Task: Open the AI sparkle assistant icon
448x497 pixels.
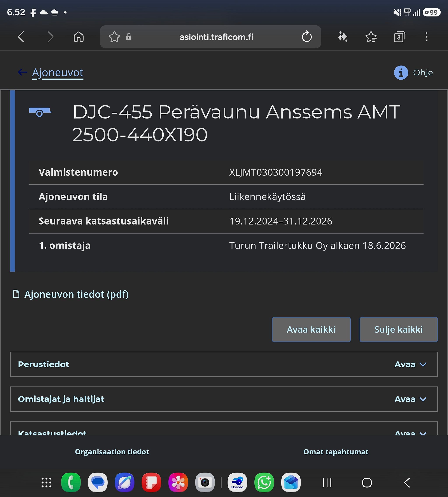Action: [342, 37]
